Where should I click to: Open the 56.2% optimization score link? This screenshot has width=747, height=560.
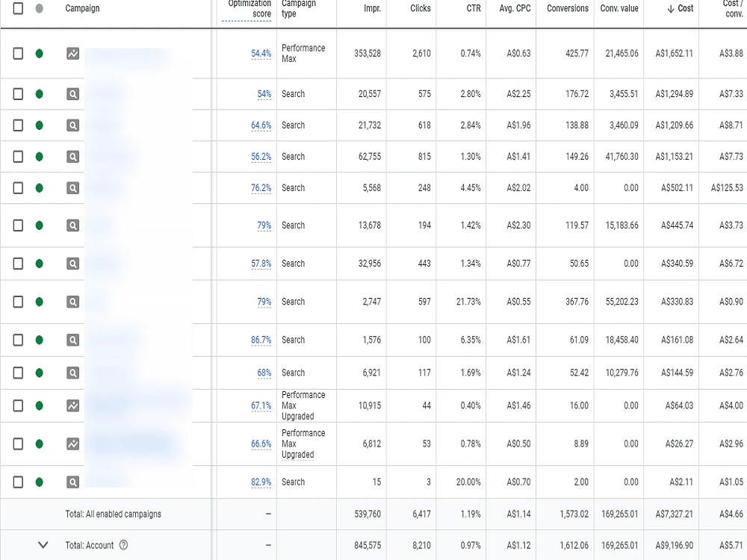tap(261, 157)
